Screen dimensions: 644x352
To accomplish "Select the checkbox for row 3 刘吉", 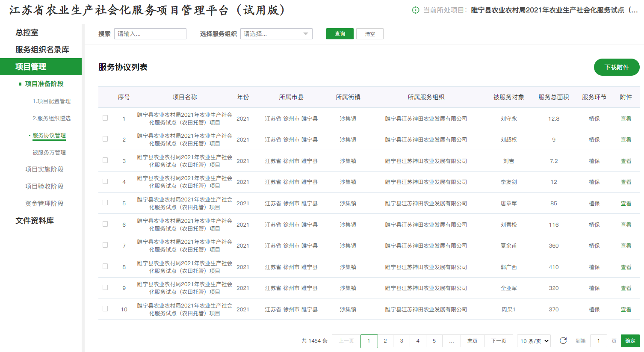I will [105, 160].
